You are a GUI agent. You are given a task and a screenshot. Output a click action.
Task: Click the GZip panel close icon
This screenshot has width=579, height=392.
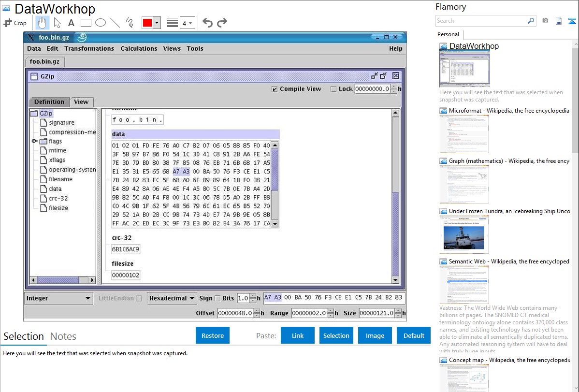pos(396,76)
